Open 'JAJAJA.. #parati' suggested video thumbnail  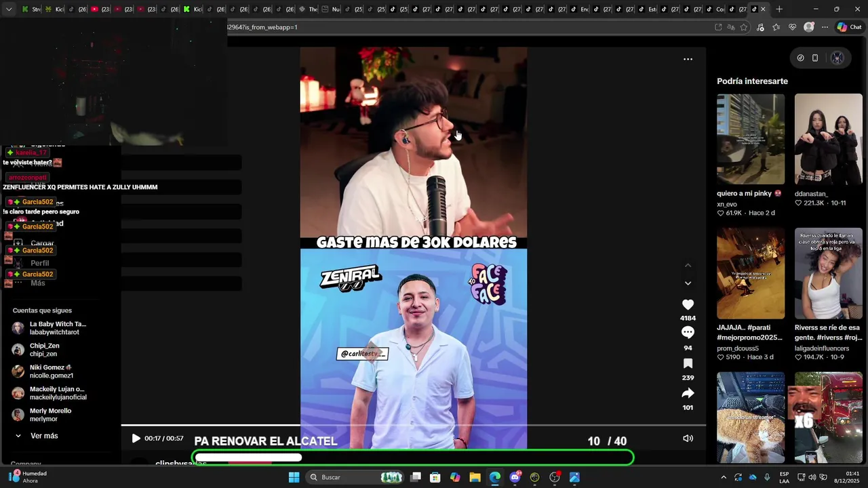coord(751,273)
